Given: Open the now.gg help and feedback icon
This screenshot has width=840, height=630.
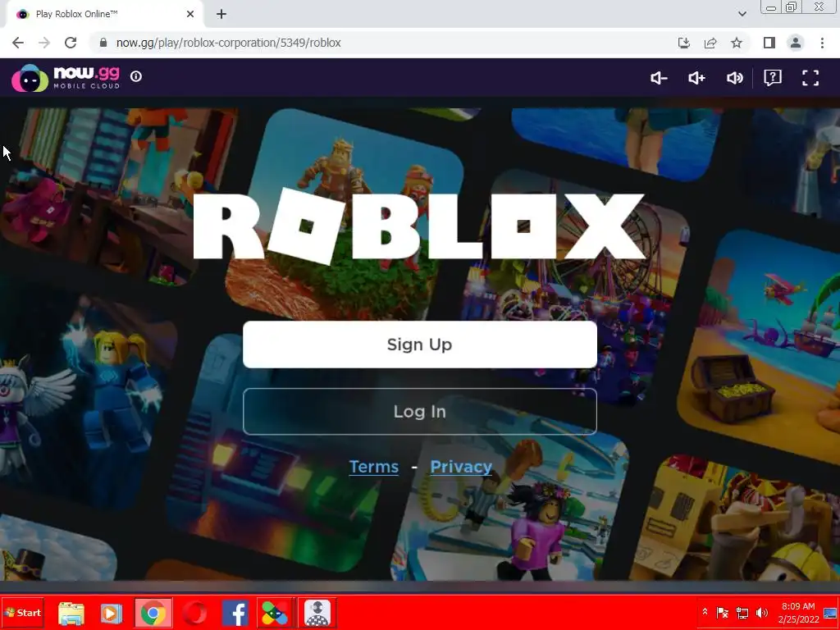Looking at the screenshot, I should [x=773, y=78].
